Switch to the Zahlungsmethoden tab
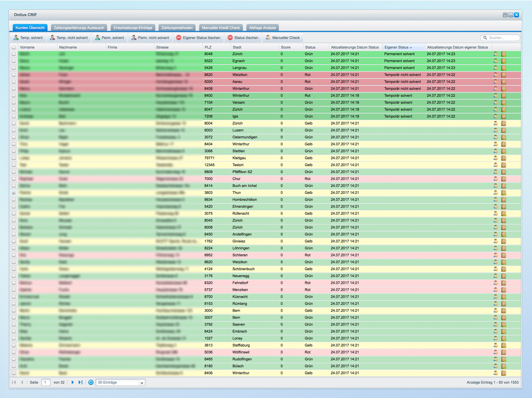The height and width of the screenshot is (398, 532). click(x=177, y=28)
